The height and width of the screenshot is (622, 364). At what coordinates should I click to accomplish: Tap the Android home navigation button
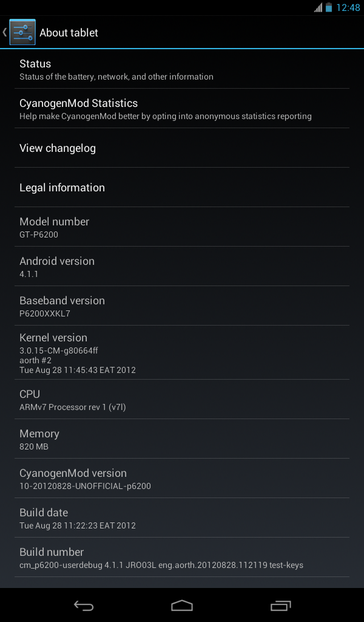tap(182, 606)
